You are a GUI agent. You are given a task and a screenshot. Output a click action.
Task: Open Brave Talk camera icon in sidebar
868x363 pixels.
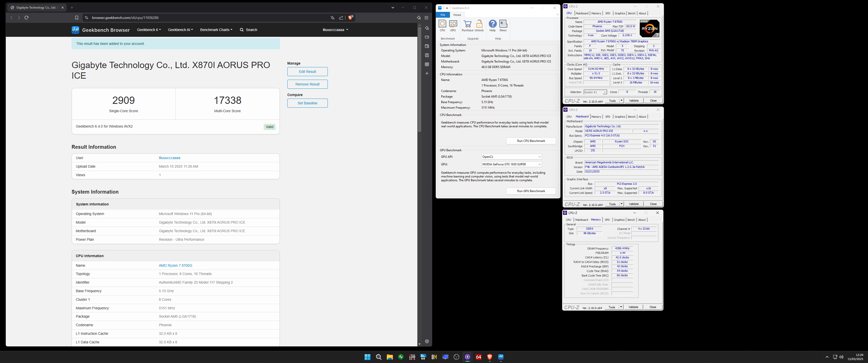427,37
